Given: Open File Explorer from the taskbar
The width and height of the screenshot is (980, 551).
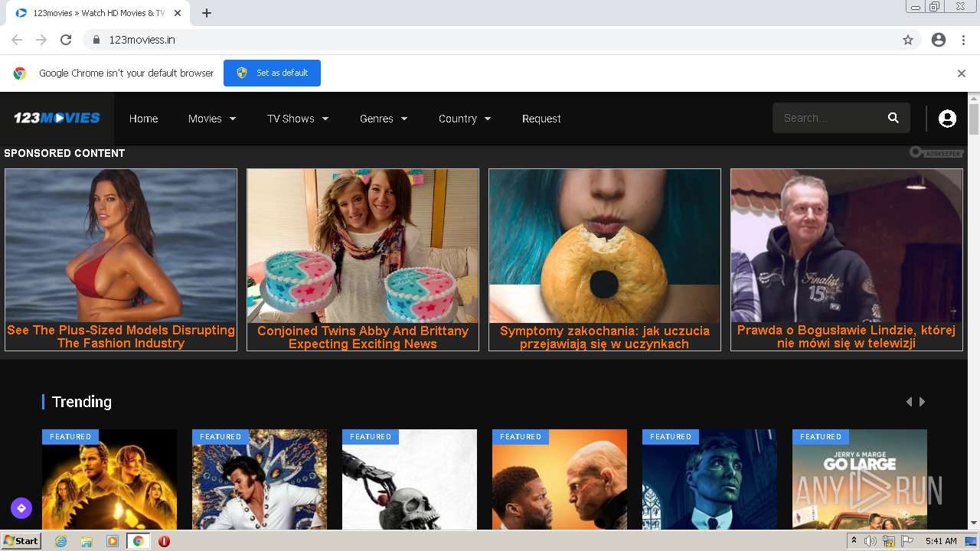Looking at the screenshot, I should click(87, 541).
